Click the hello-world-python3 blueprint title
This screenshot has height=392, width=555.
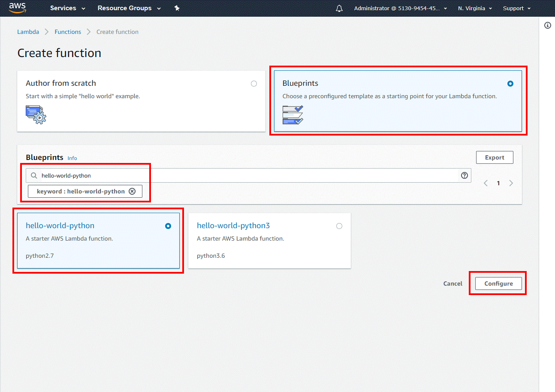pyautogui.click(x=233, y=226)
